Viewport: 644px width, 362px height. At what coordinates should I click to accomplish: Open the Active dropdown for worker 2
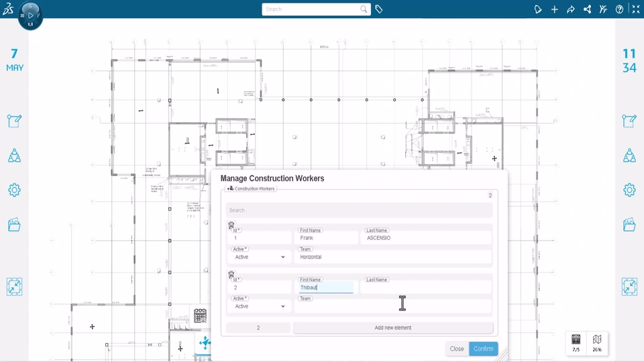click(259, 306)
